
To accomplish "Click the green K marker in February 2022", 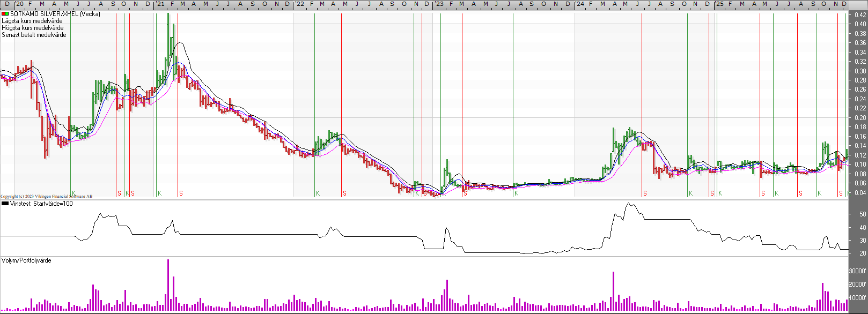I will [318, 193].
